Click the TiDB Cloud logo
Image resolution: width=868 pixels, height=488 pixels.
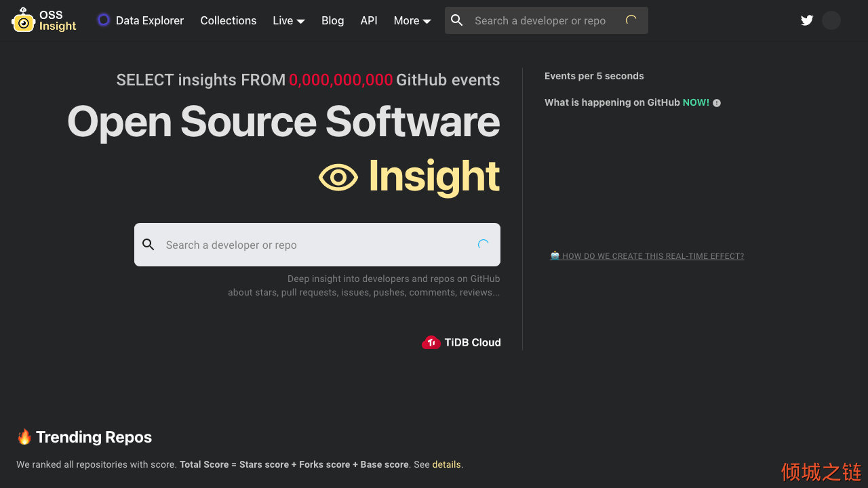pyautogui.click(x=461, y=342)
